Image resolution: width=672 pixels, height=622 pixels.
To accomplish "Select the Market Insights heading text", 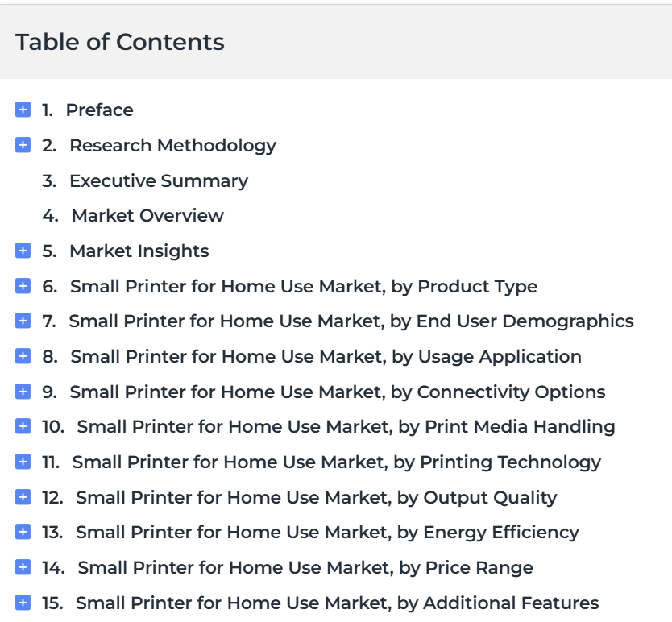I will point(139,251).
